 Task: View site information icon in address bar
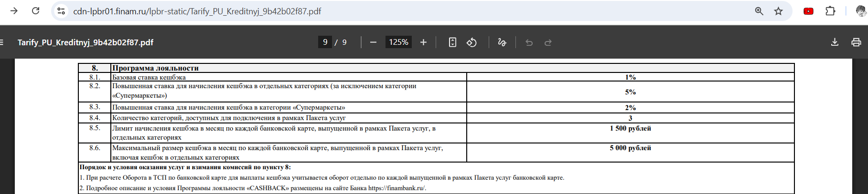(61, 11)
